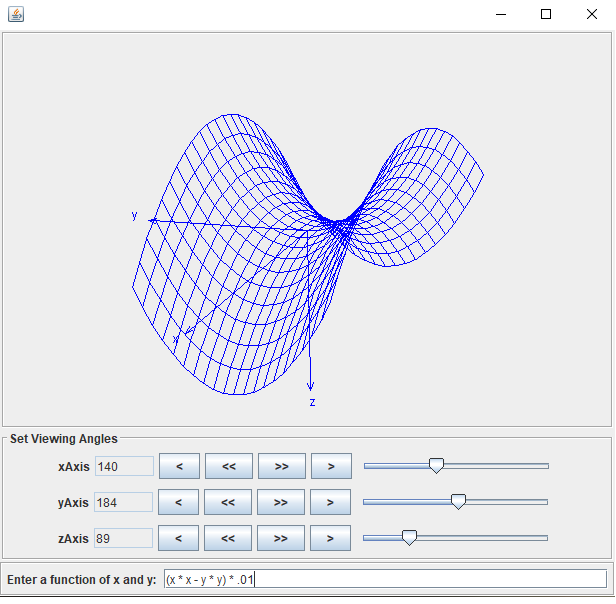
Task: Click the zAxis single-step increase '>' button
Action: click(330, 538)
